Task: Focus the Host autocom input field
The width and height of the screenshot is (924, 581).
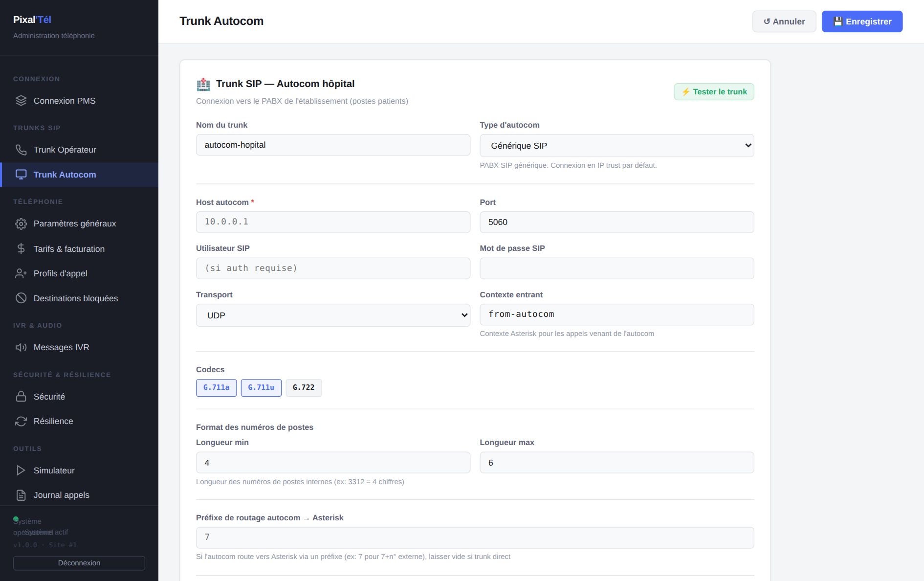Action: [x=333, y=222]
